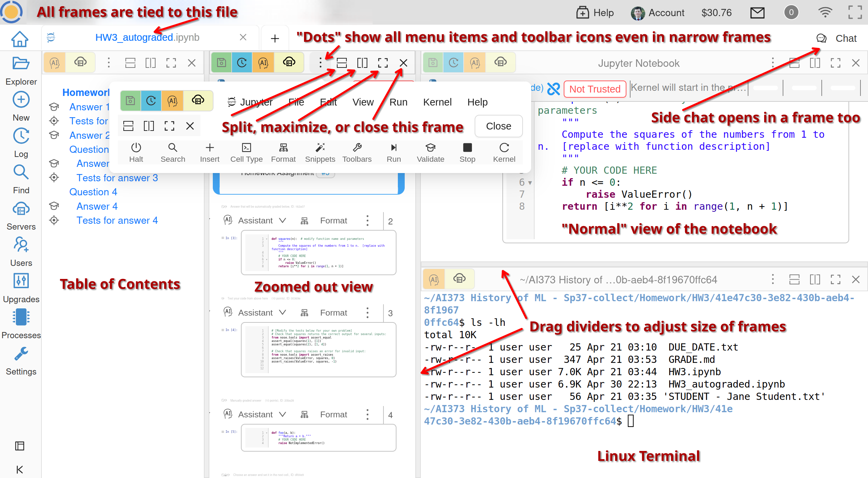Viewport: 868px width, 478px height.
Task: Click the Close button in popup
Action: point(498,126)
